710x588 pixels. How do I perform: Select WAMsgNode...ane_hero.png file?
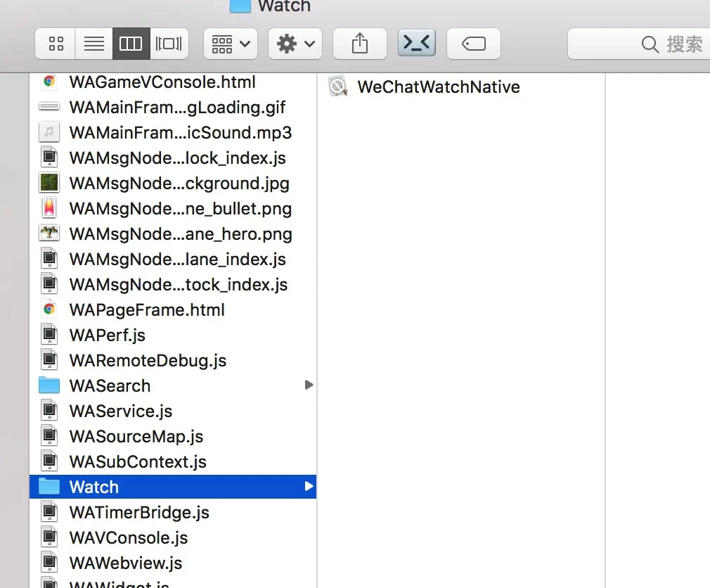coord(172,234)
